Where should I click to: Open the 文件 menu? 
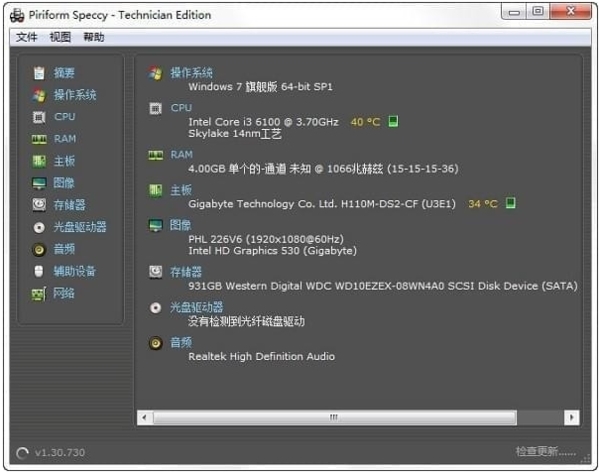click(x=27, y=37)
